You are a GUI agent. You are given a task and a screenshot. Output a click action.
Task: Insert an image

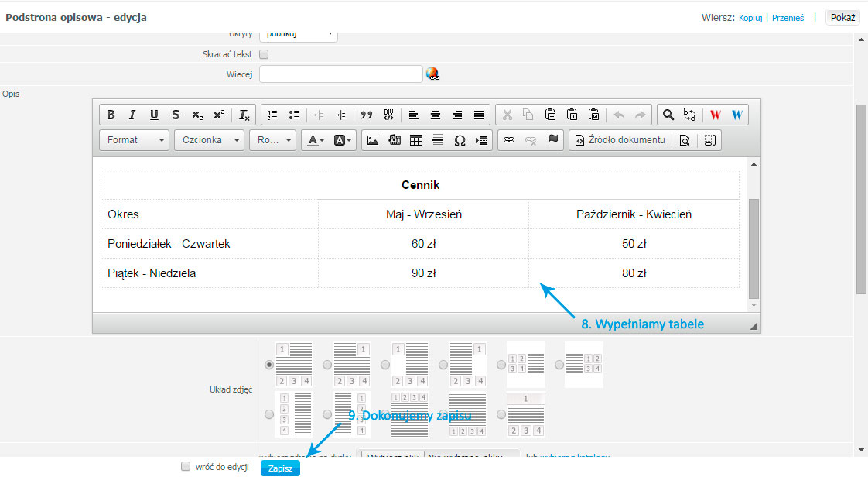coord(373,140)
